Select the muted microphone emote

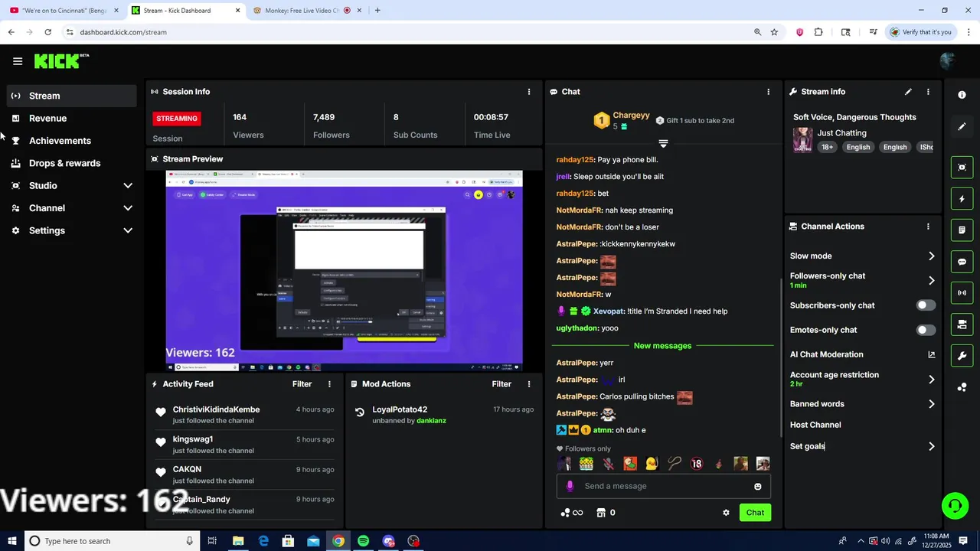(x=608, y=464)
